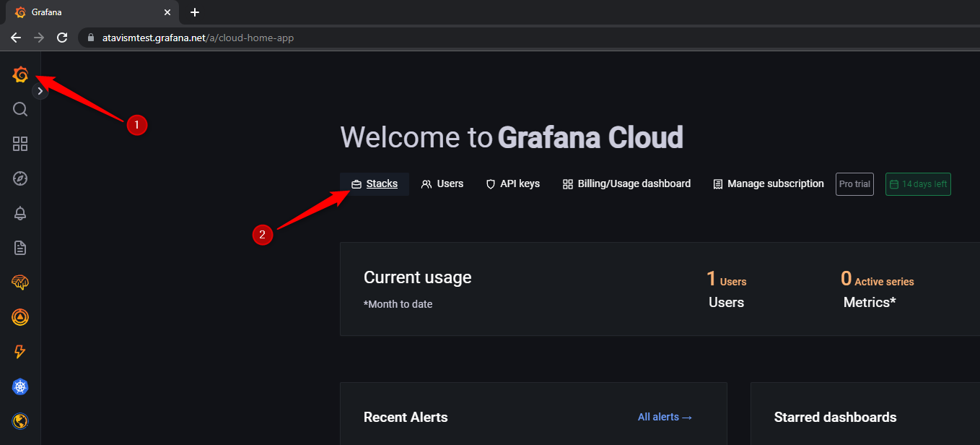The image size is (980, 445).
Task: Open the Billing/Usage dashboard
Action: coord(626,184)
